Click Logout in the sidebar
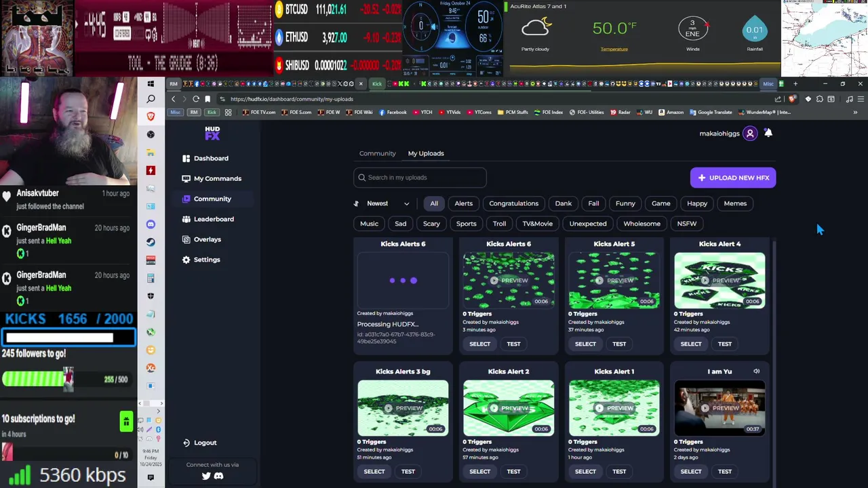The width and height of the screenshot is (868, 488). [x=199, y=443]
